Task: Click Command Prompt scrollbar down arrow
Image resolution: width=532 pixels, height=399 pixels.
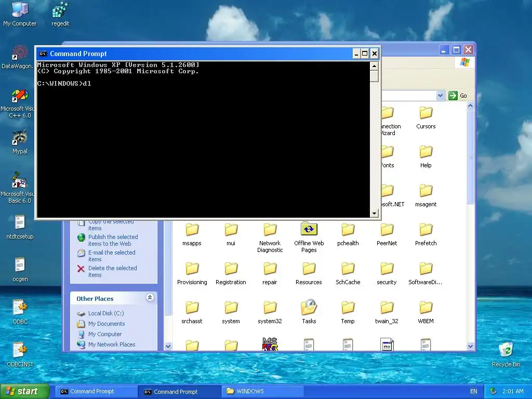Action: (374, 213)
